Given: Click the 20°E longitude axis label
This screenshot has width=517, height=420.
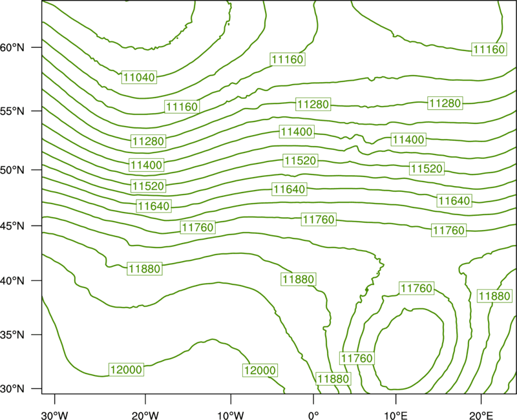Looking at the screenshot, I should coord(481,415).
